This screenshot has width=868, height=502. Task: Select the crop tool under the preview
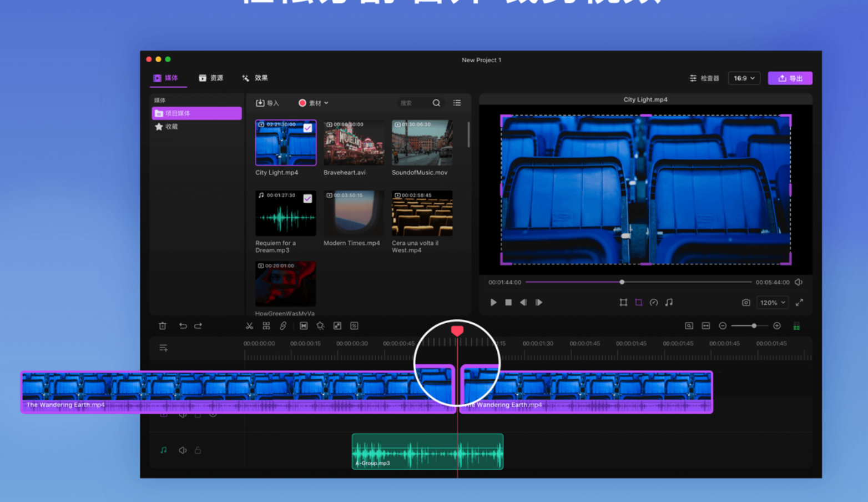pos(638,303)
